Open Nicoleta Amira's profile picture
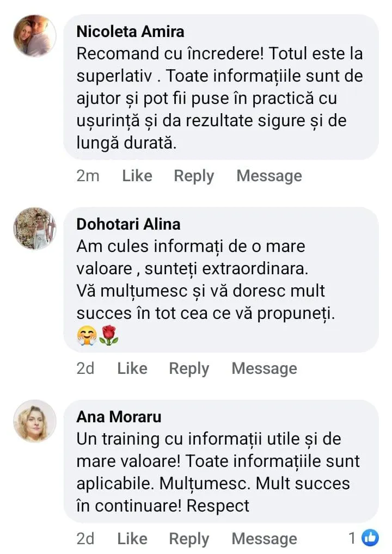 [35, 36]
